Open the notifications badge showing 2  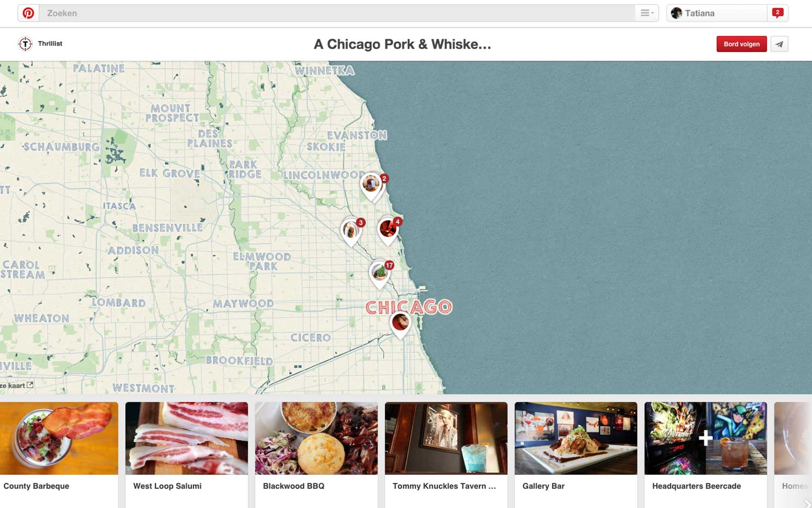point(777,13)
